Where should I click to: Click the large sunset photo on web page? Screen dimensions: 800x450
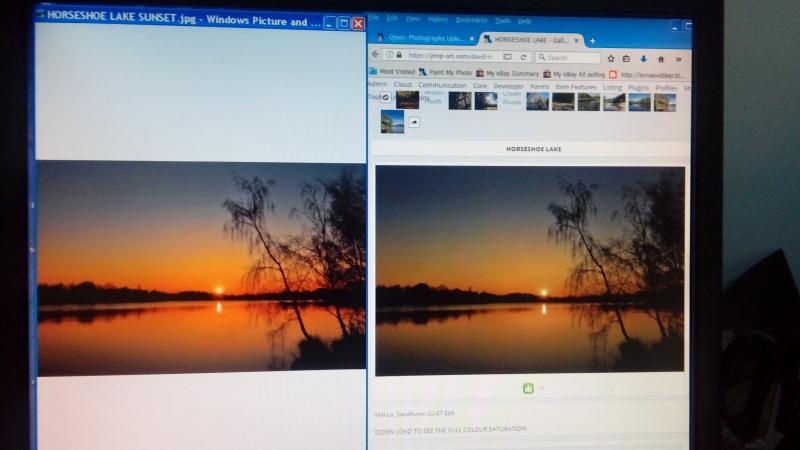[x=530, y=270]
